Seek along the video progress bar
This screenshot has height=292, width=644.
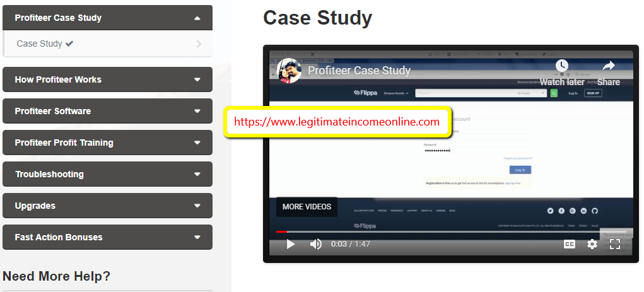tap(451, 232)
